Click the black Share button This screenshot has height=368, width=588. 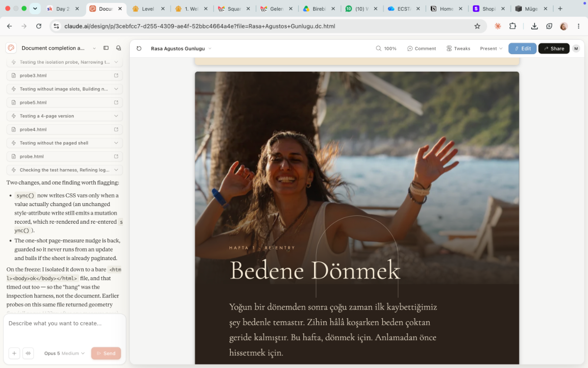(554, 49)
